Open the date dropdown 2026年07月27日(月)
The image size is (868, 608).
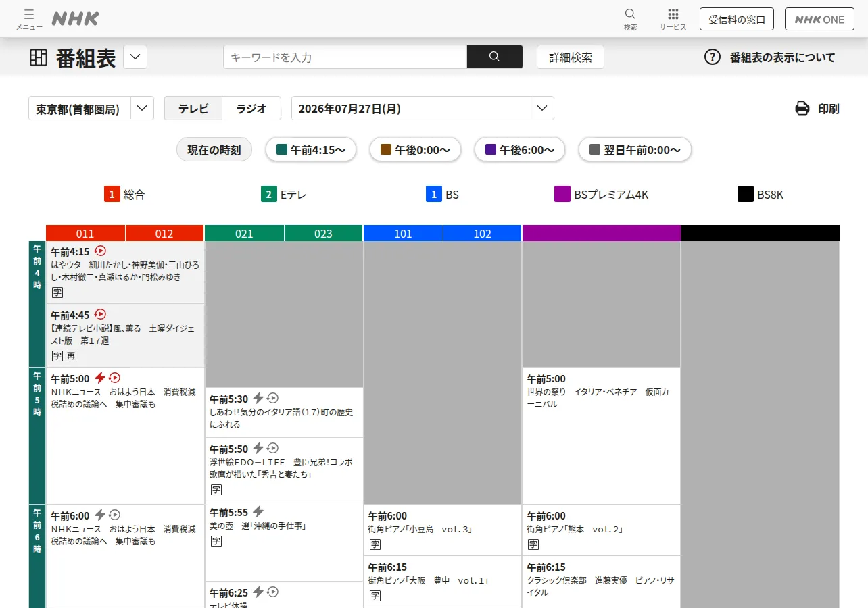423,109
